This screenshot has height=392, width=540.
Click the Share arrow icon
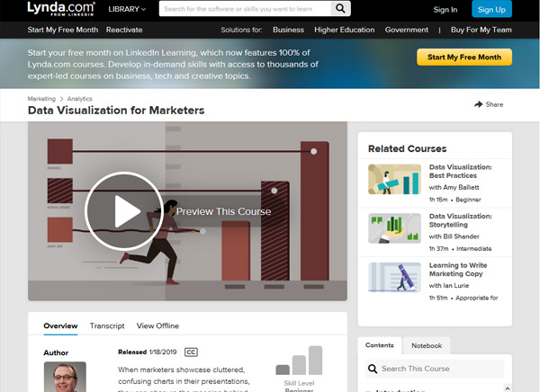tap(479, 104)
